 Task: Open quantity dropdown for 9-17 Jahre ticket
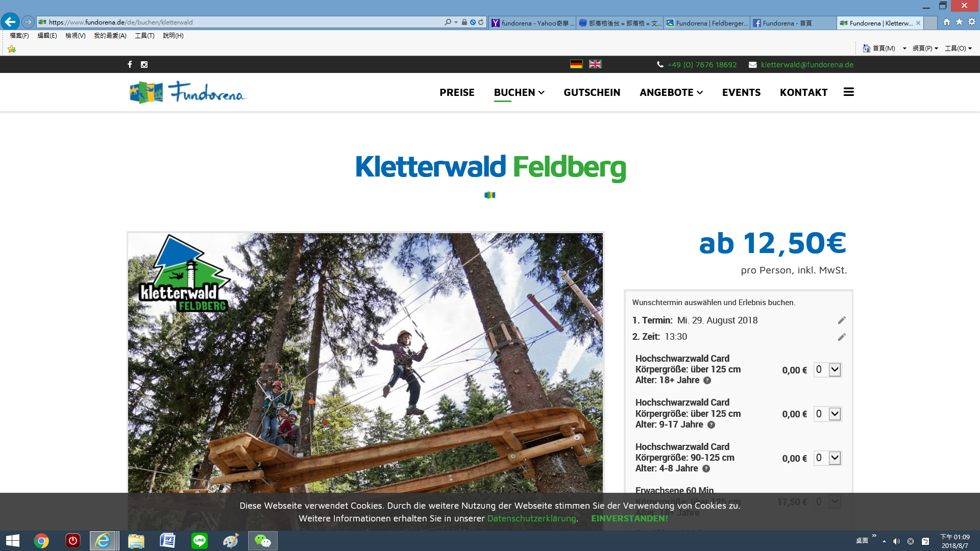coord(834,414)
